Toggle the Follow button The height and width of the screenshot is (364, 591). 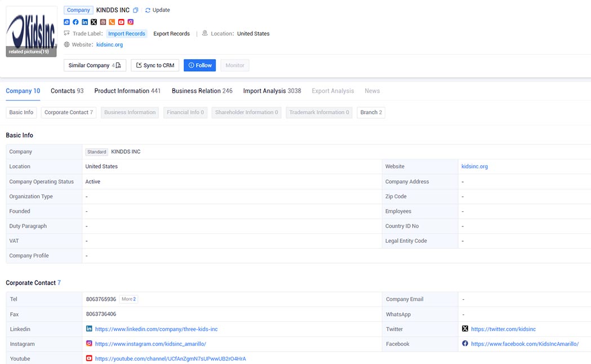(200, 65)
